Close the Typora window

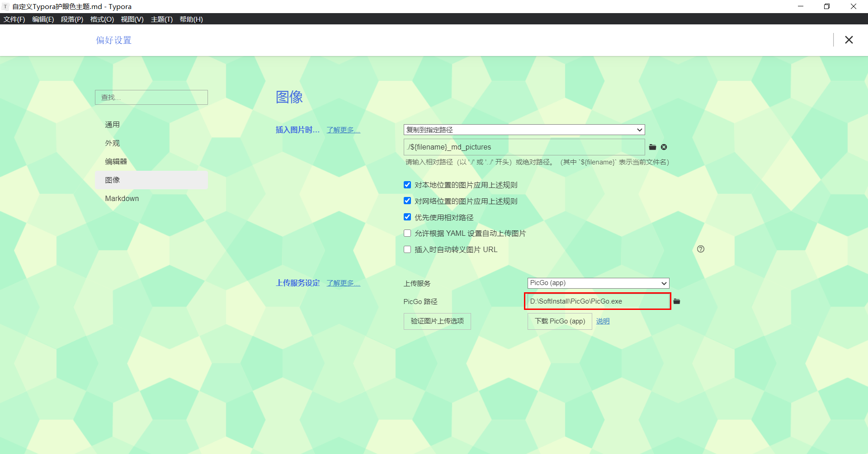point(854,6)
